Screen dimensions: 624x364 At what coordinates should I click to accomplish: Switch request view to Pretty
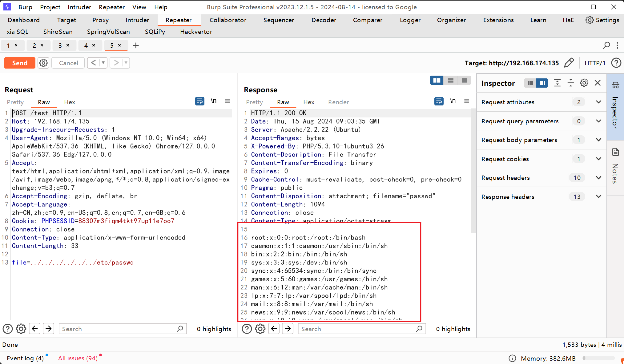pos(15,102)
